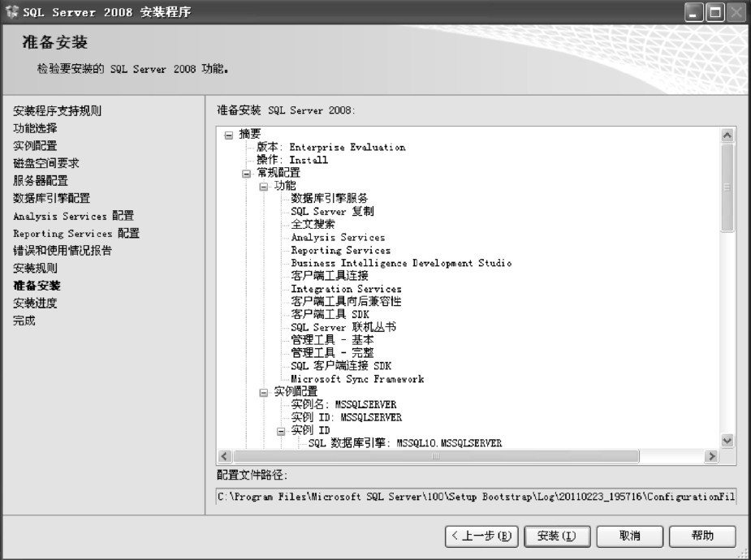Viewport: 751px width, 560px height.
Task: Select the 安装程序支持规则 step
Action: [57, 111]
